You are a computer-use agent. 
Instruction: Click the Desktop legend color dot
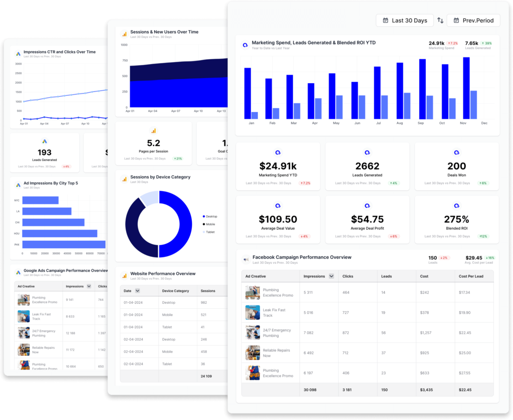[x=204, y=216]
